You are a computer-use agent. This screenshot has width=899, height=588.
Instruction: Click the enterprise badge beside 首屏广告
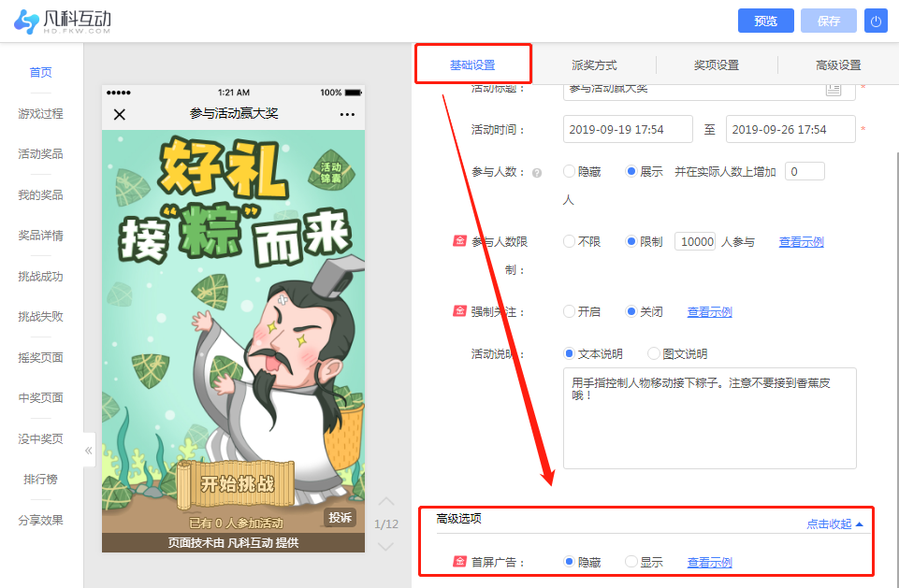[x=460, y=562]
